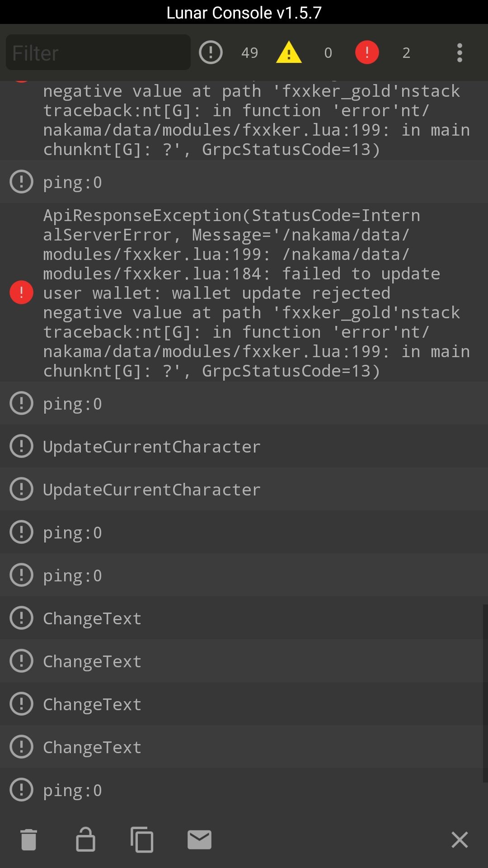This screenshot has height=868, width=488.
Task: Open the full ApiResponseException error entry
Action: coord(244,292)
